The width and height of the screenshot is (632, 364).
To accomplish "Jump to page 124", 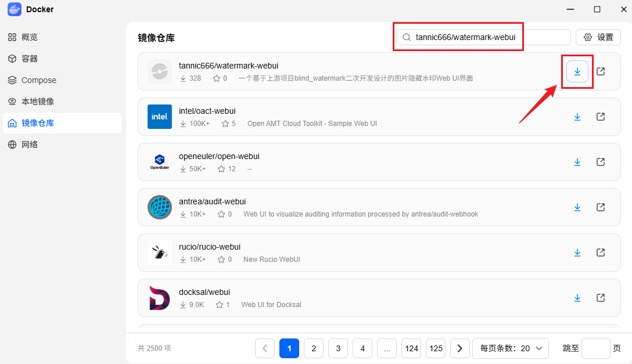I will pyautogui.click(x=411, y=348).
